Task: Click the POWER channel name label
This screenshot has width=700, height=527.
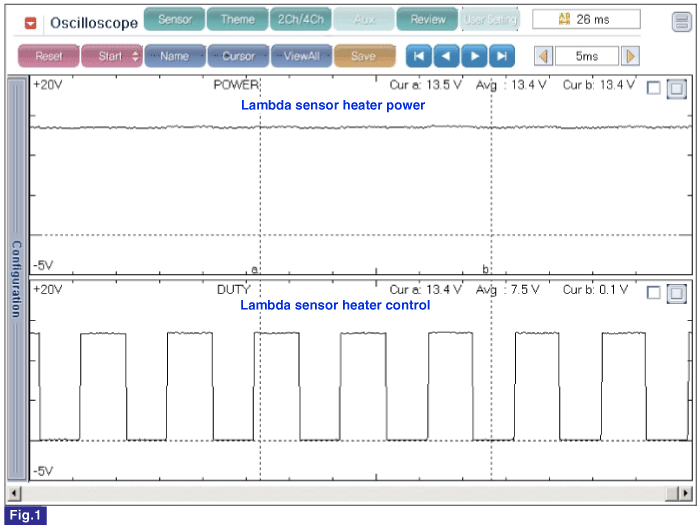Action: point(236,85)
